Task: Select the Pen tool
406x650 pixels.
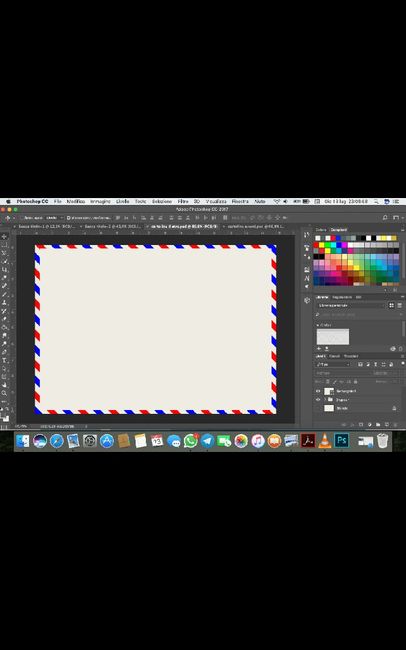Action: pyautogui.click(x=4, y=350)
